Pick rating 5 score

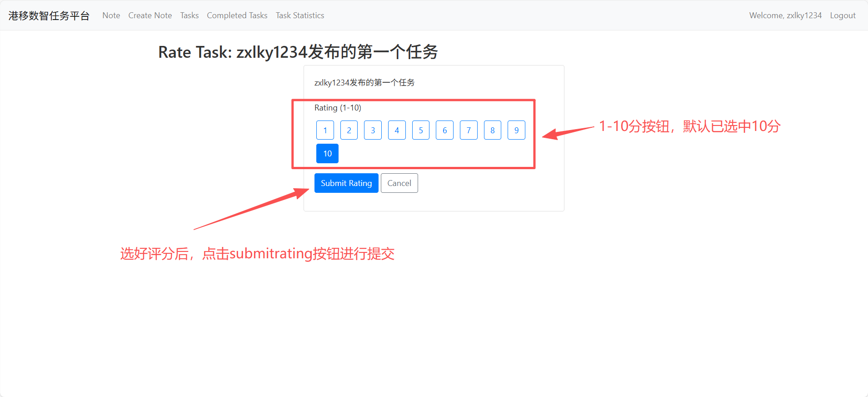(421, 130)
